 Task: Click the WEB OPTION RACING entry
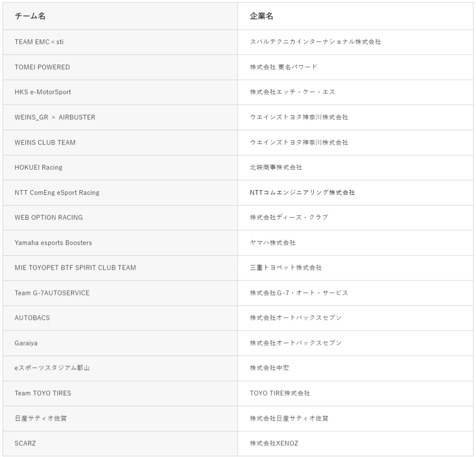49,218
